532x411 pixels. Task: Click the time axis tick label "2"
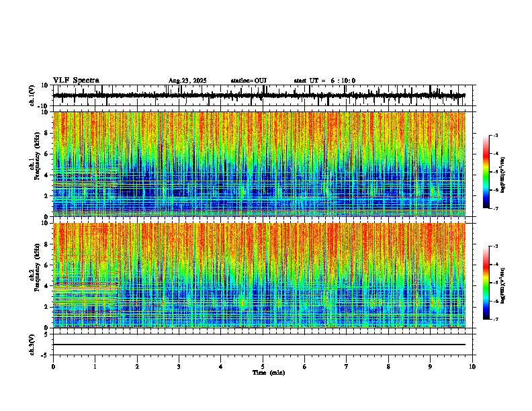(137, 367)
